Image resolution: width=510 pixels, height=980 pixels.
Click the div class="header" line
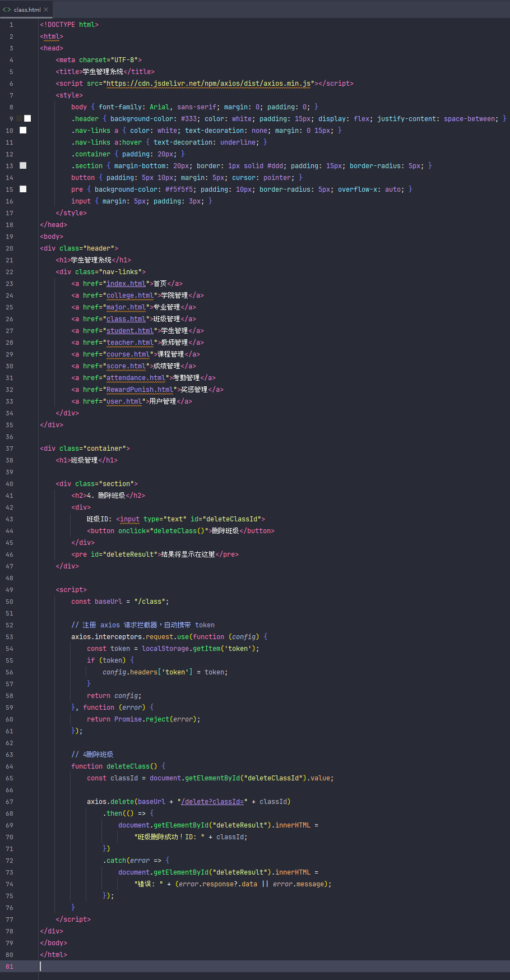pos(79,248)
